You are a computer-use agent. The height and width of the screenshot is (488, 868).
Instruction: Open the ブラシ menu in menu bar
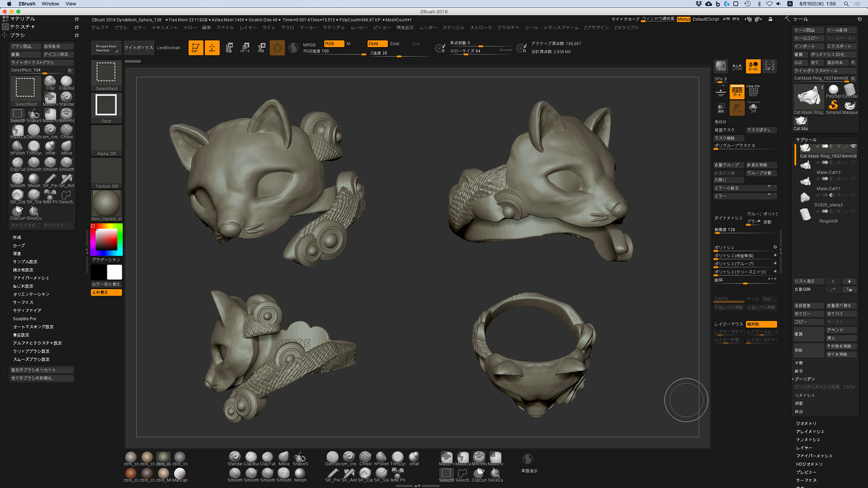tap(121, 28)
